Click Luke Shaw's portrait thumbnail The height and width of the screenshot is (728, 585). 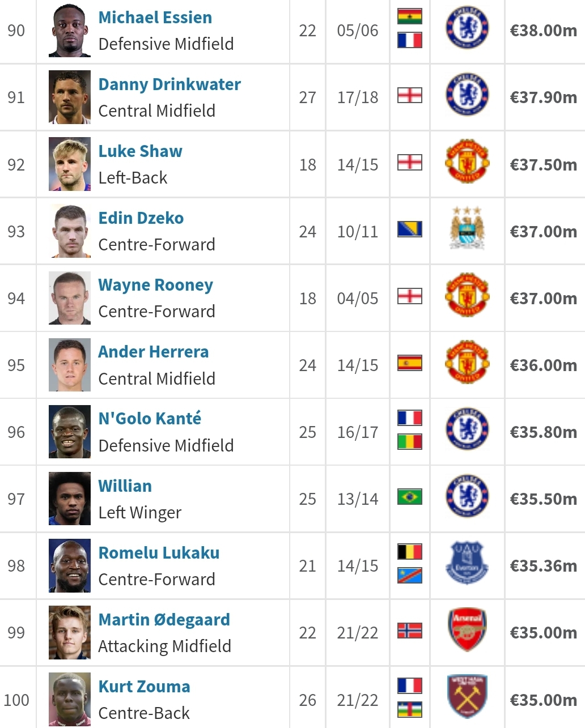[70, 164]
